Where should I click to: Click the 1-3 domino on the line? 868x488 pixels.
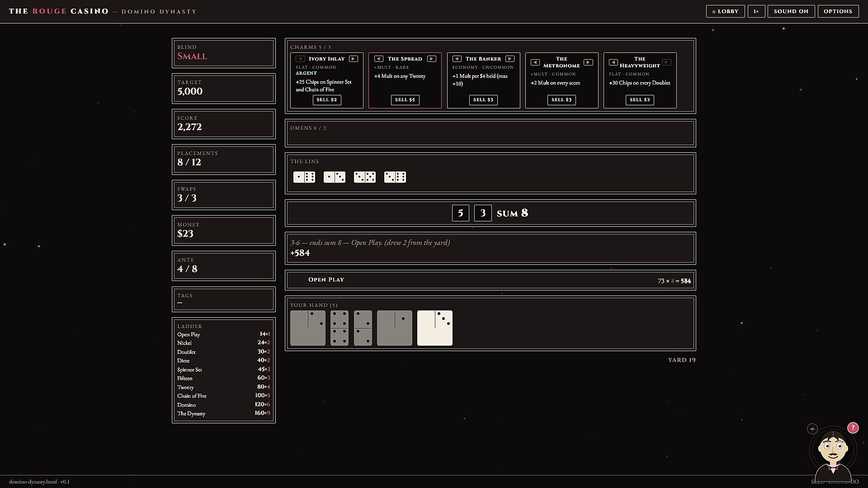[335, 177]
